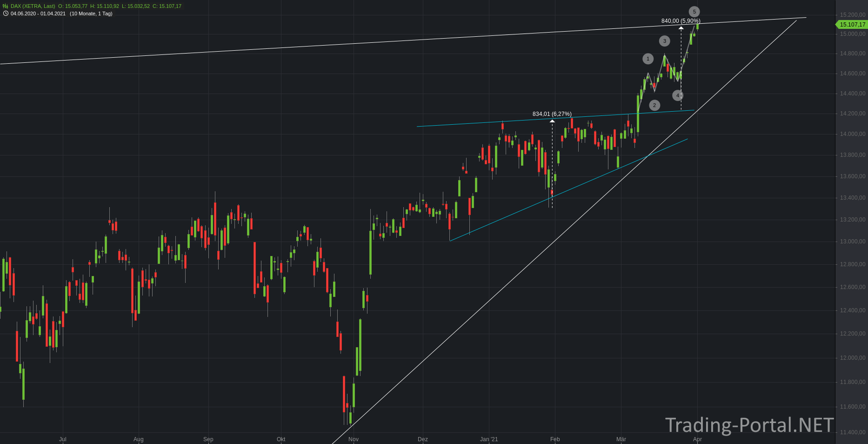The height and width of the screenshot is (444, 868).
Task: Click the 11.800,00 price axis label
Action: point(853,382)
